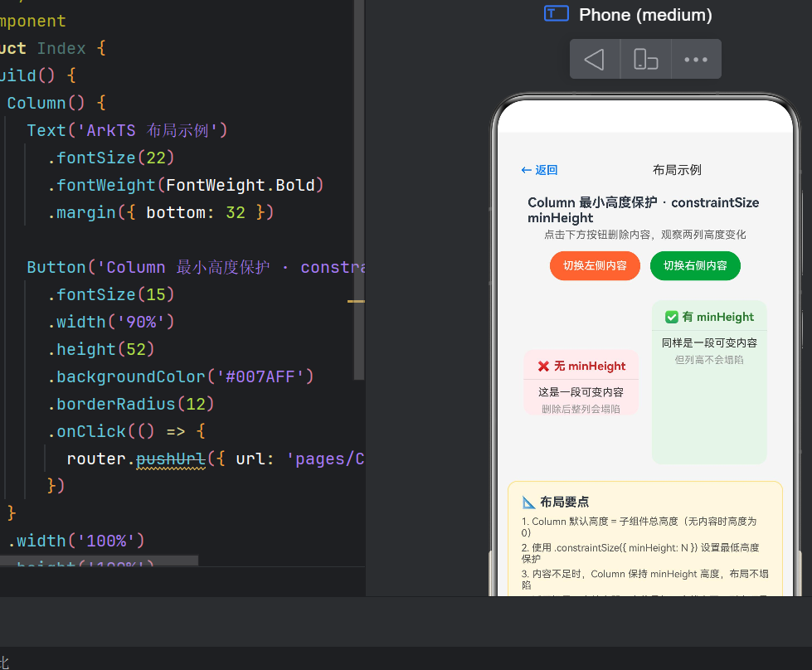Tap the 返回 back link in preview
This screenshot has width=812, height=670.
pos(539,170)
